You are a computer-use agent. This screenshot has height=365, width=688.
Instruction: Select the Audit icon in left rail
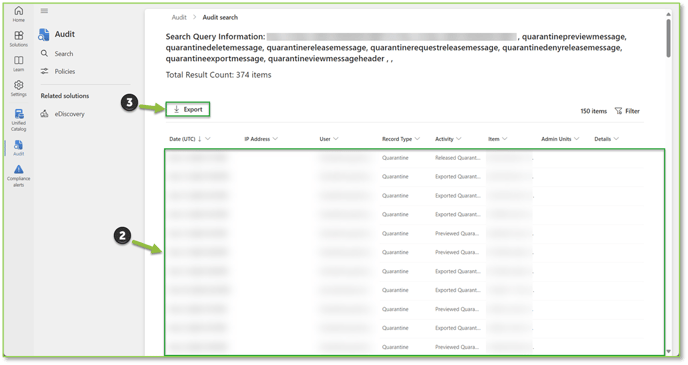tap(18, 145)
